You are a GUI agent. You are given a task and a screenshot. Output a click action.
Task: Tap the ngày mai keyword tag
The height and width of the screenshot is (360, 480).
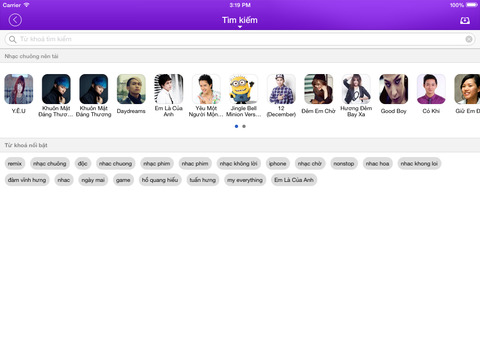click(93, 180)
